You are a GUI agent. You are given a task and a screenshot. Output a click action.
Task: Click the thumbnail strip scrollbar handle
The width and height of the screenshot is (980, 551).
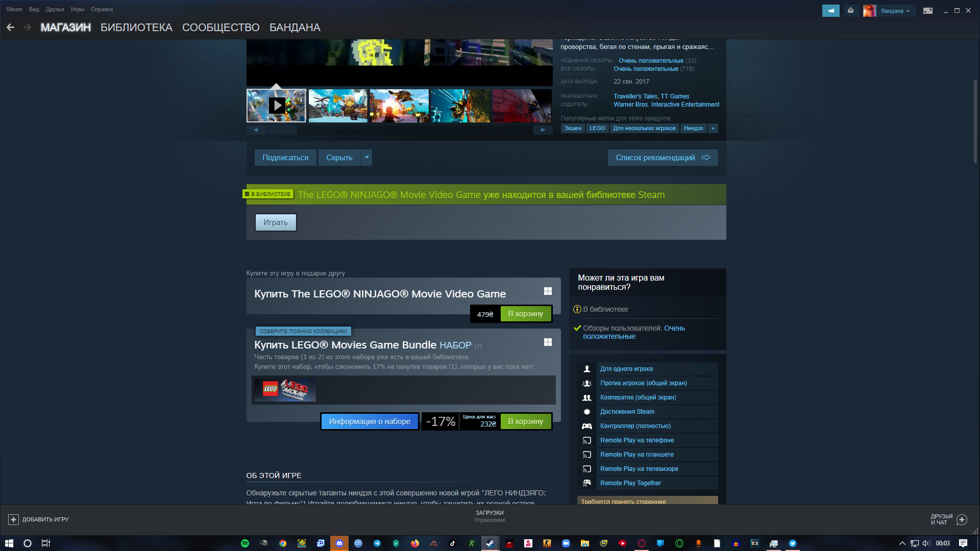[281, 130]
